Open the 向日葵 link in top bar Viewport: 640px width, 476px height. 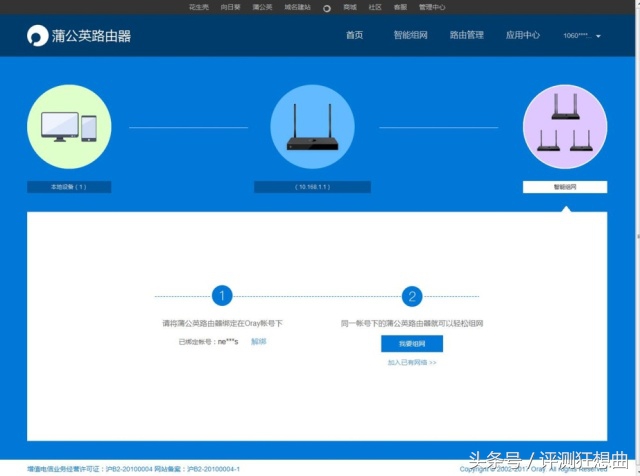[230, 7]
